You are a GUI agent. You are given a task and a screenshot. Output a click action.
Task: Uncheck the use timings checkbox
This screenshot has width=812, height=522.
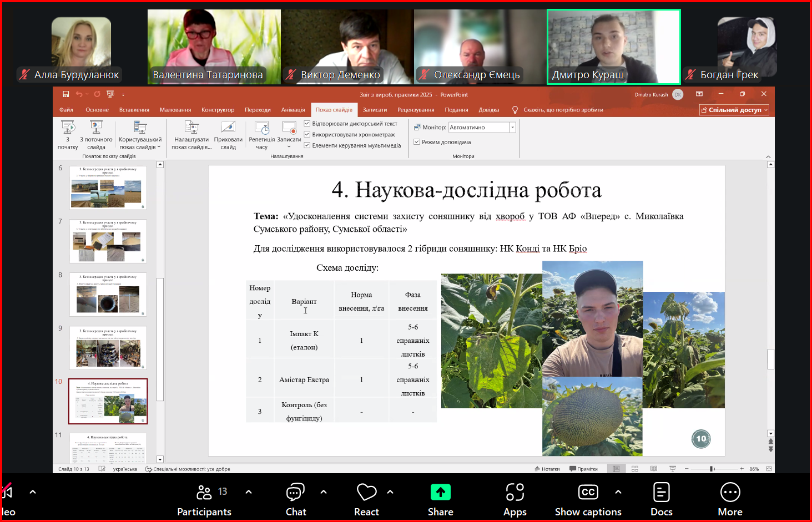[307, 135]
